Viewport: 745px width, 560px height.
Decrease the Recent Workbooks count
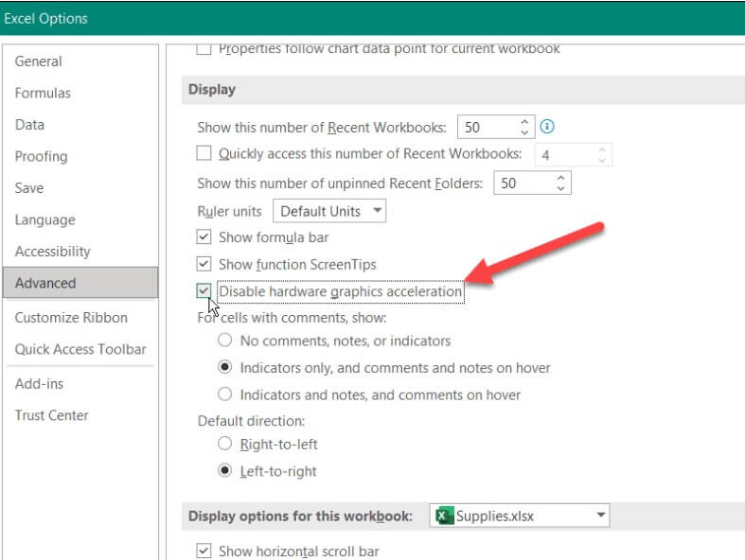pos(524,132)
